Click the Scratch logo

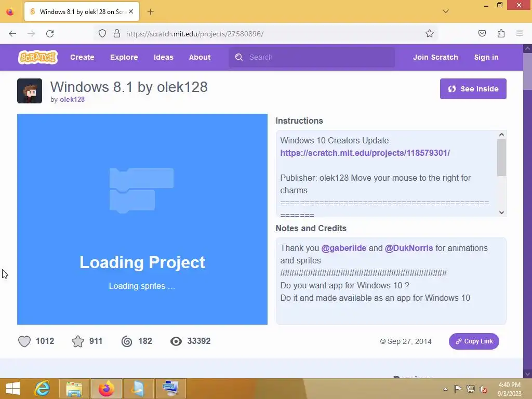click(x=37, y=57)
